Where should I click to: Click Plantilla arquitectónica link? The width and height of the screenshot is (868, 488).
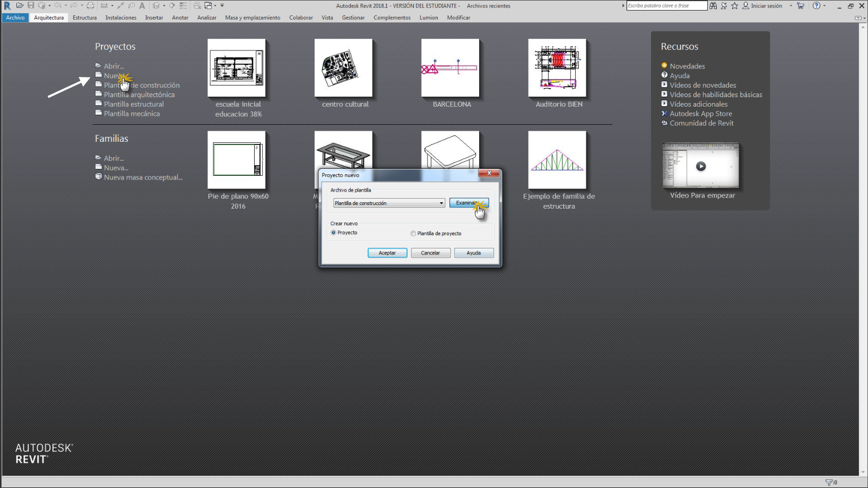tap(139, 95)
